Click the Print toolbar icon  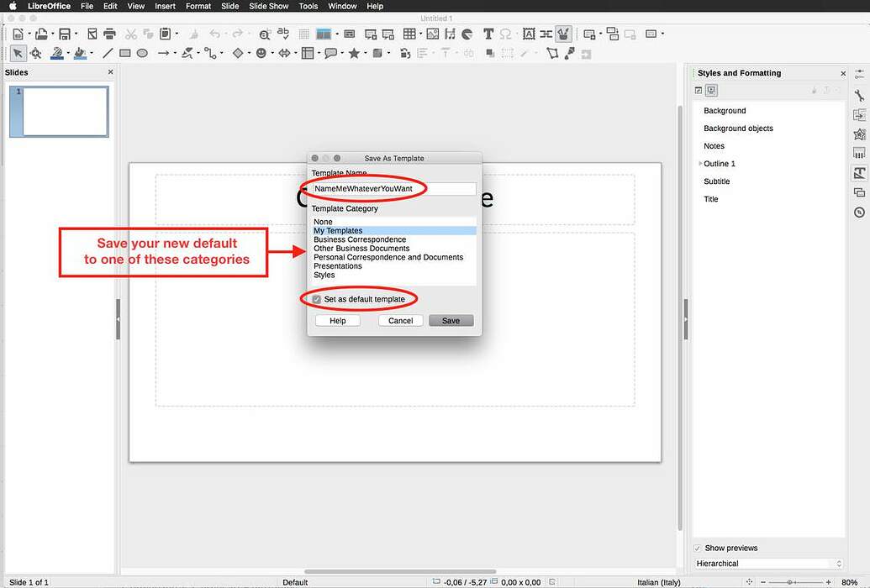pyautogui.click(x=110, y=34)
